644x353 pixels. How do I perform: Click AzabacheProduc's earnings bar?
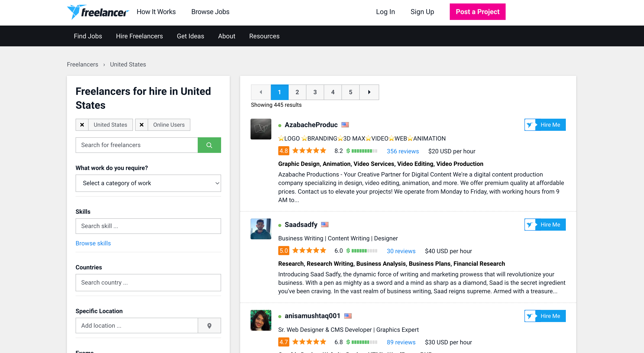(x=362, y=151)
